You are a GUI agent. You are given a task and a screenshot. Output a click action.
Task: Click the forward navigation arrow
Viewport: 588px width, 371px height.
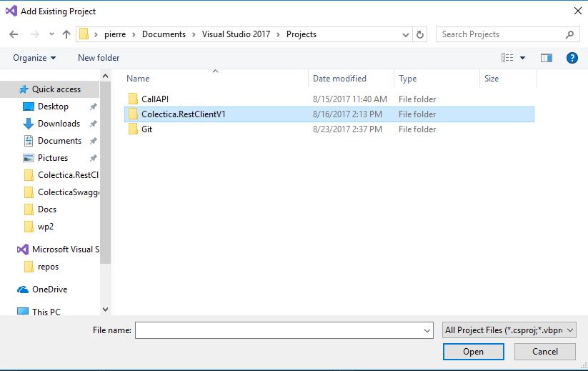coord(34,34)
